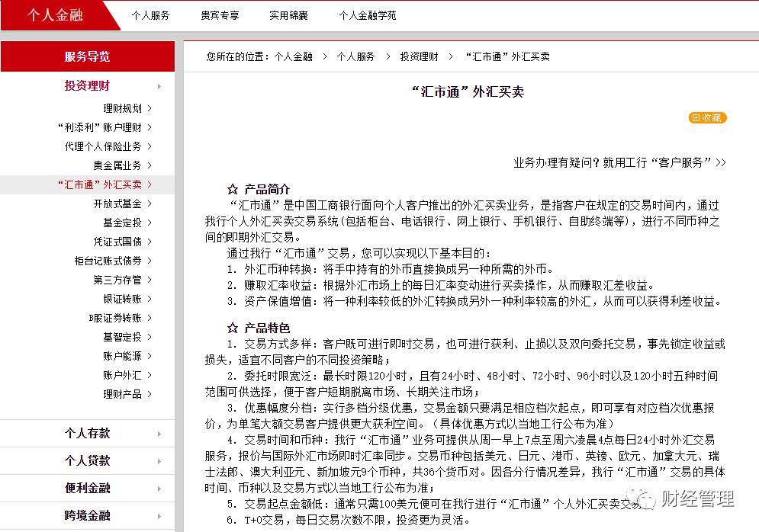
Task: Expand the 跨境金融 section arrow
Action: 159,517
